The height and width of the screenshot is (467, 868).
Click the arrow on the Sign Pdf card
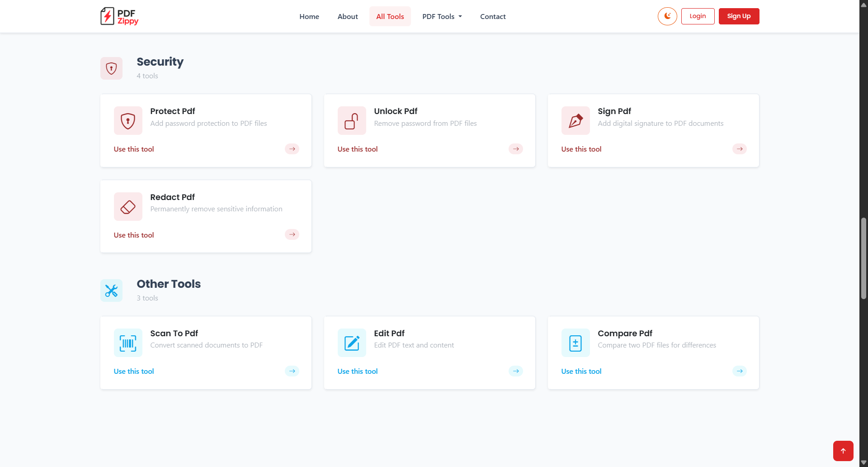point(739,149)
